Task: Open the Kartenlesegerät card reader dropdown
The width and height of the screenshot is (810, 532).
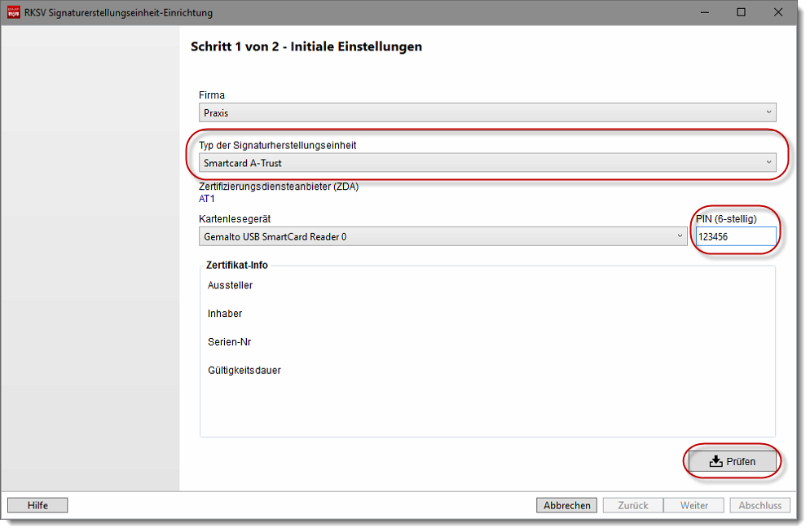Action: pyautogui.click(x=443, y=236)
